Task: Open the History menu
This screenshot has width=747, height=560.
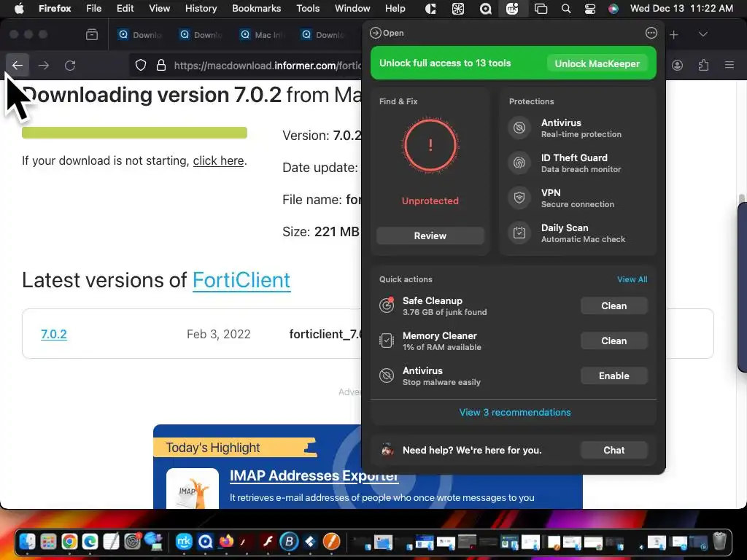Action: point(201,9)
